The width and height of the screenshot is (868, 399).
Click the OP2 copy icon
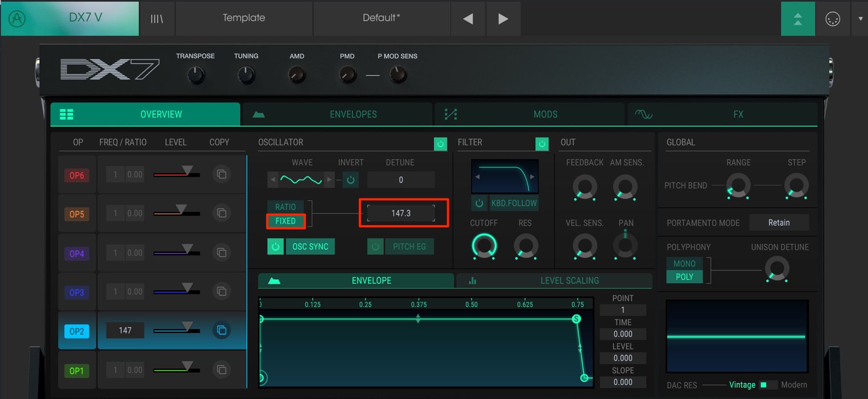(x=222, y=330)
